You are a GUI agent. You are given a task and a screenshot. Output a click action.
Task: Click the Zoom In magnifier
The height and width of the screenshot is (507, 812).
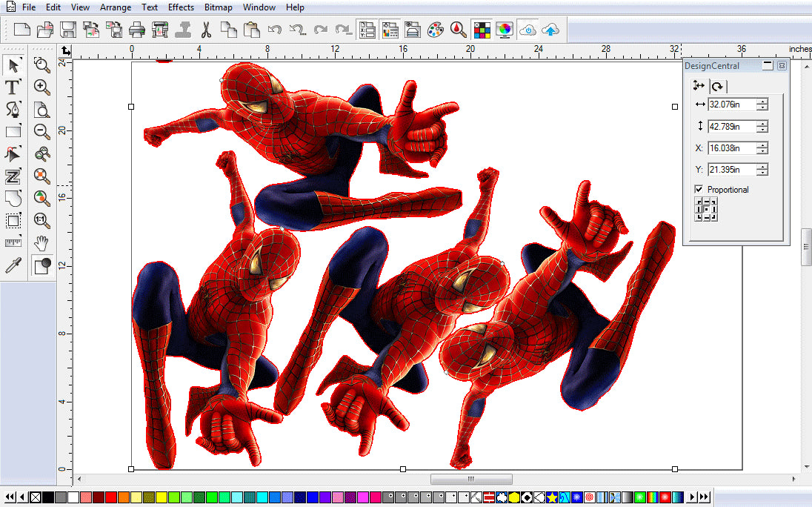pos(42,87)
